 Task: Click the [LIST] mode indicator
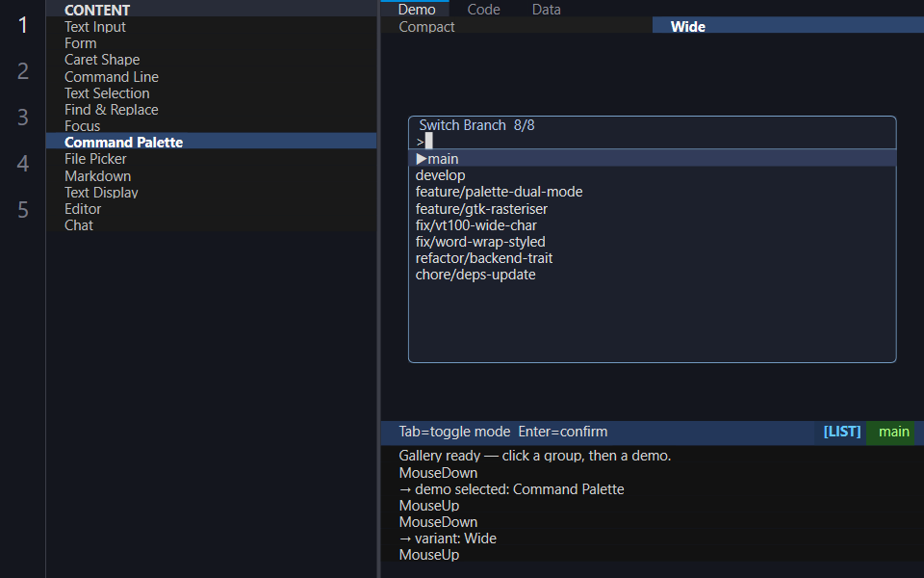click(x=841, y=432)
